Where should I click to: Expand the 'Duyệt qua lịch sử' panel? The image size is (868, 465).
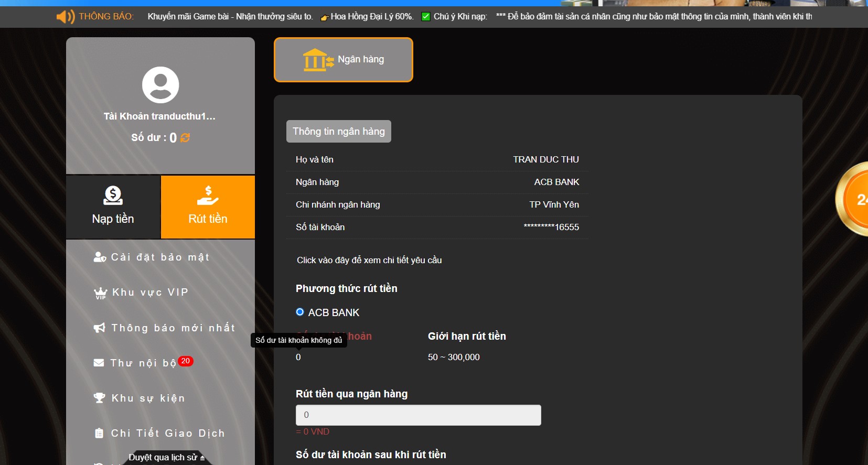tap(166, 457)
